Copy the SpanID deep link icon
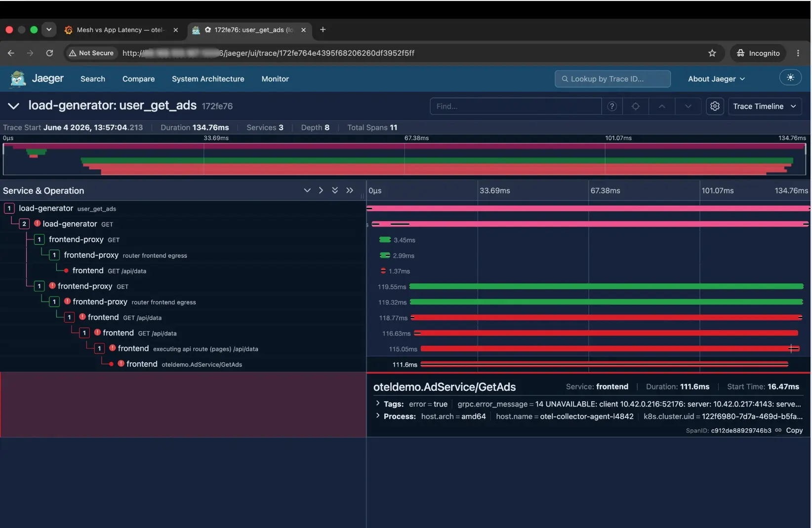This screenshot has height=528, width=812. coord(778,430)
